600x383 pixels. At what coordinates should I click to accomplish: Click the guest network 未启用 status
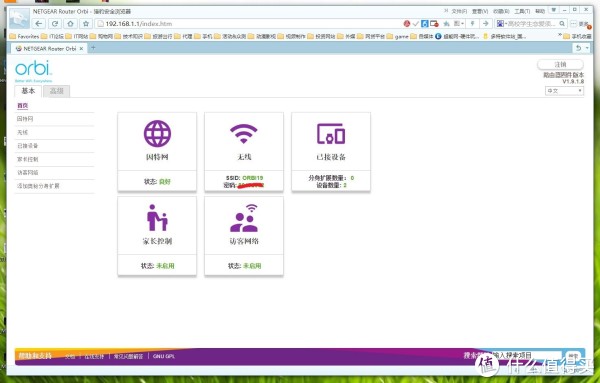[252, 266]
